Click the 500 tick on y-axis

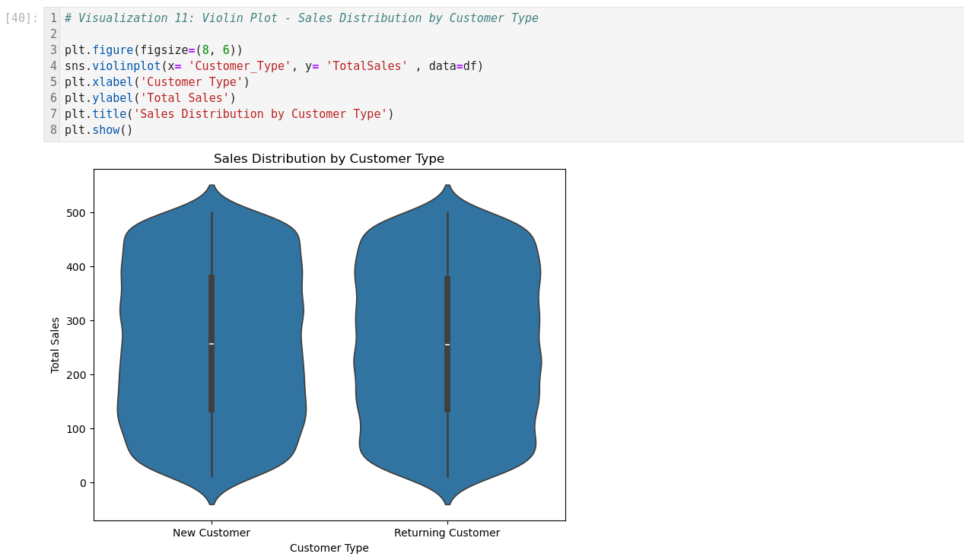point(75,213)
